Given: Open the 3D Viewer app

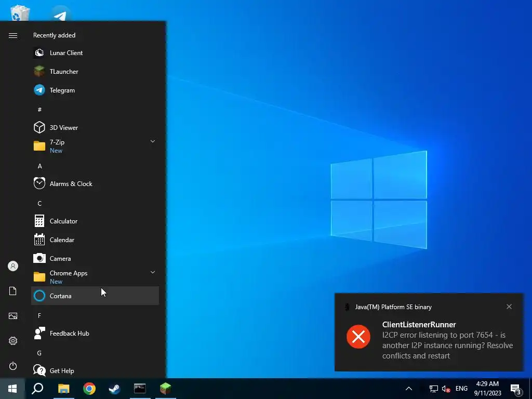Looking at the screenshot, I should [x=95, y=128].
